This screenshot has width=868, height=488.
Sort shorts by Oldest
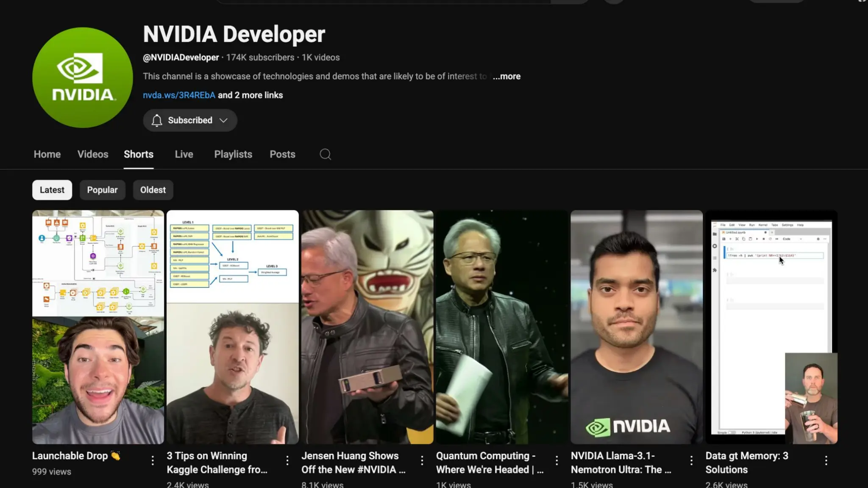[x=153, y=190]
